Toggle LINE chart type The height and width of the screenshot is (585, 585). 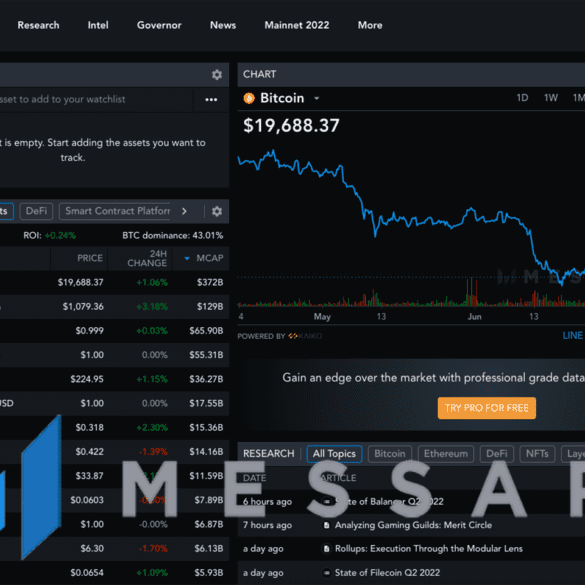click(573, 335)
